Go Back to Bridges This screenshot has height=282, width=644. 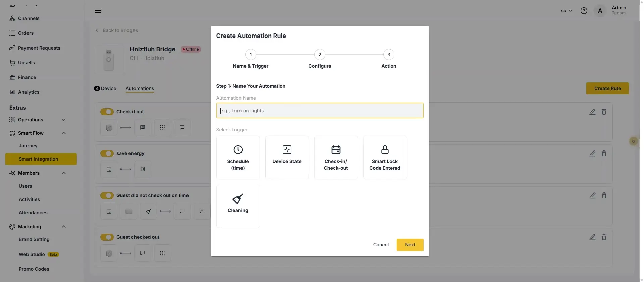coord(117,30)
